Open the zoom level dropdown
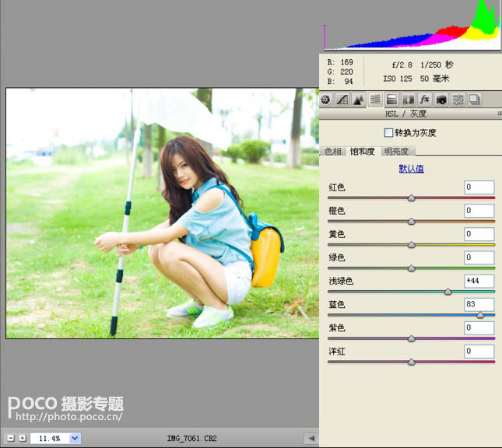 tap(75, 439)
